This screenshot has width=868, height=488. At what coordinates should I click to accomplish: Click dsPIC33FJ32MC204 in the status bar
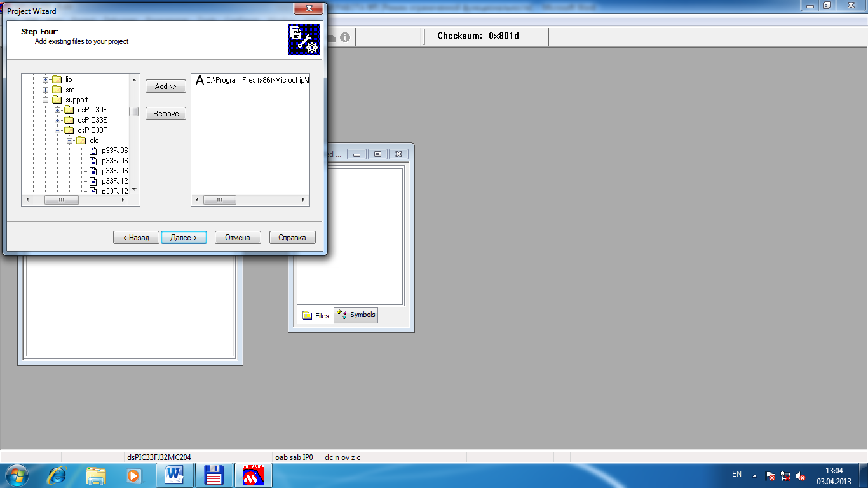click(x=159, y=457)
